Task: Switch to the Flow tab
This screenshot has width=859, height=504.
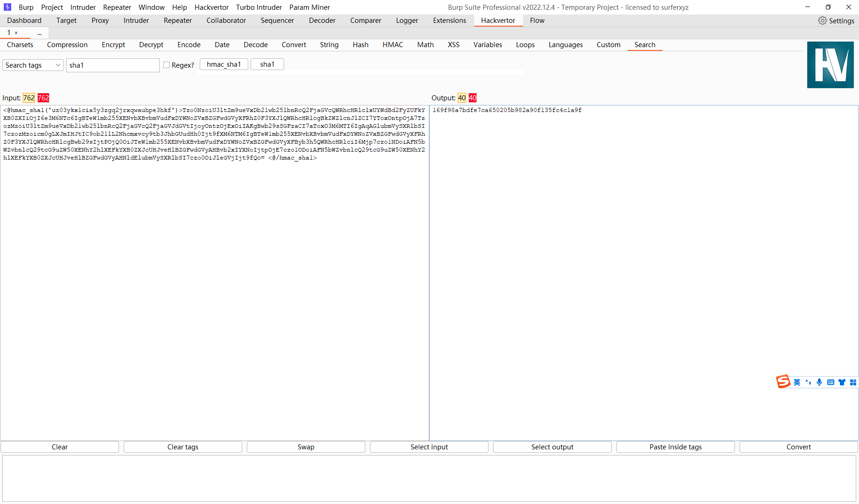Action: tap(537, 21)
